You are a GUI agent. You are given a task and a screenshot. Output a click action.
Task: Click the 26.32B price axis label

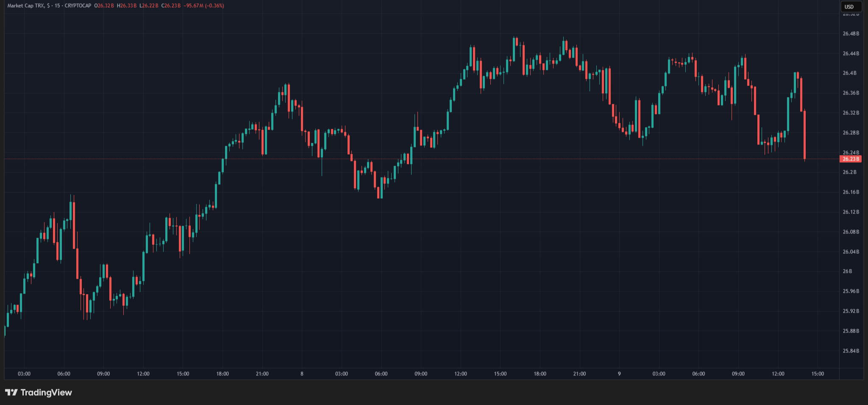pos(851,113)
